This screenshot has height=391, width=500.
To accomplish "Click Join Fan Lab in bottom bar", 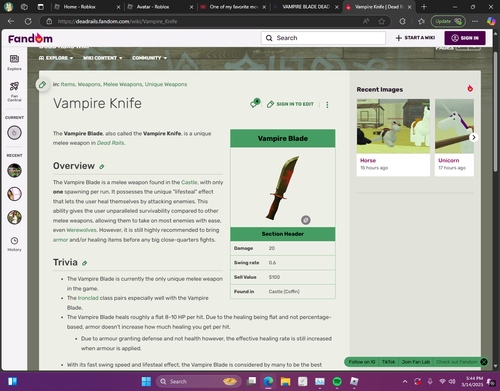I will [416, 362].
